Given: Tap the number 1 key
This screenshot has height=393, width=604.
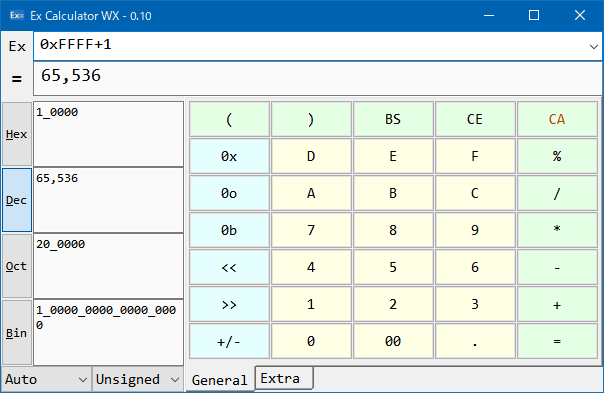Looking at the screenshot, I should 311,304.
